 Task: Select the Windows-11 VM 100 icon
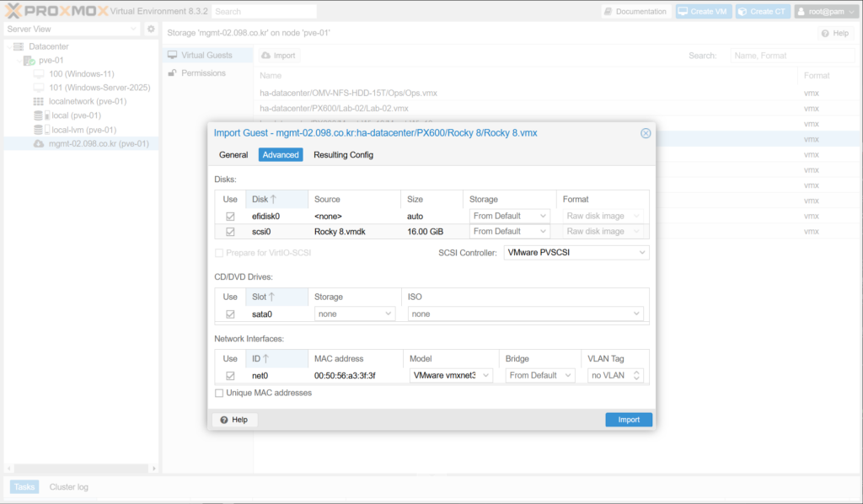click(39, 74)
